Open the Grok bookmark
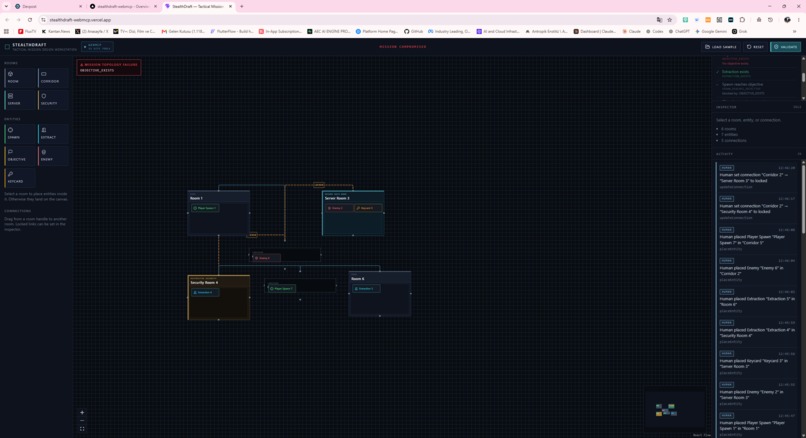806x438 pixels. tap(740, 31)
